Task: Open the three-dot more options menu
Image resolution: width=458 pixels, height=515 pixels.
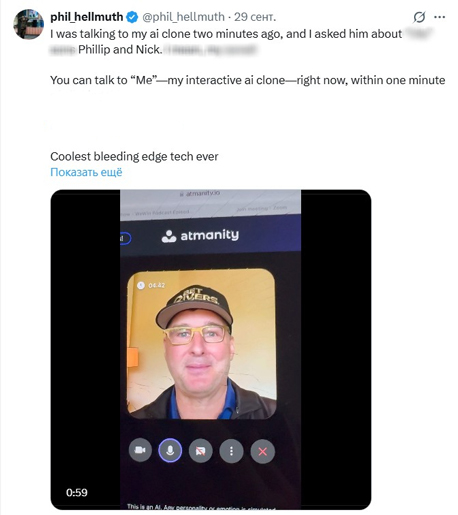Action: tap(440, 17)
